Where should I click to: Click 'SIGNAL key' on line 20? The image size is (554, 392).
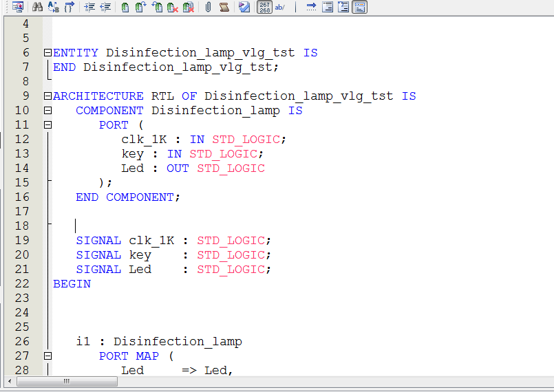[114, 255]
